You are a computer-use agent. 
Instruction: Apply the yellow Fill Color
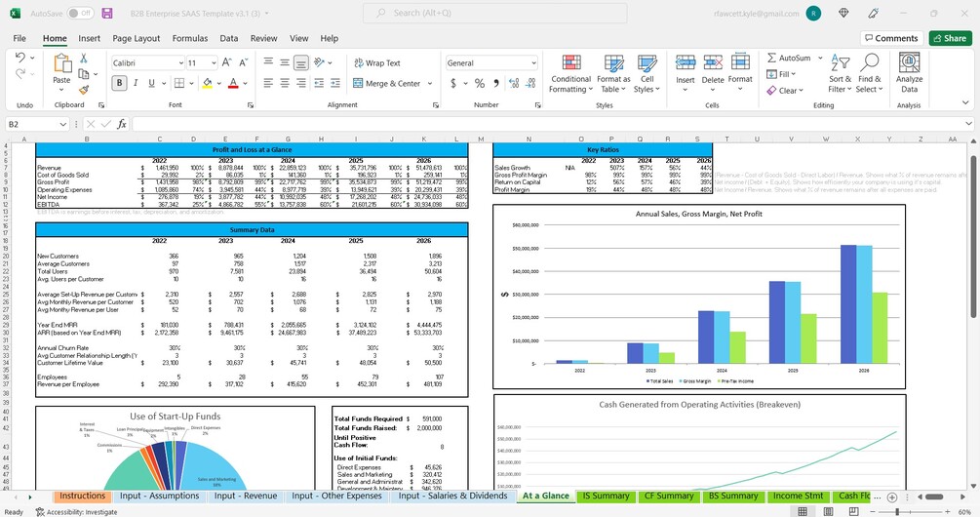(207, 83)
